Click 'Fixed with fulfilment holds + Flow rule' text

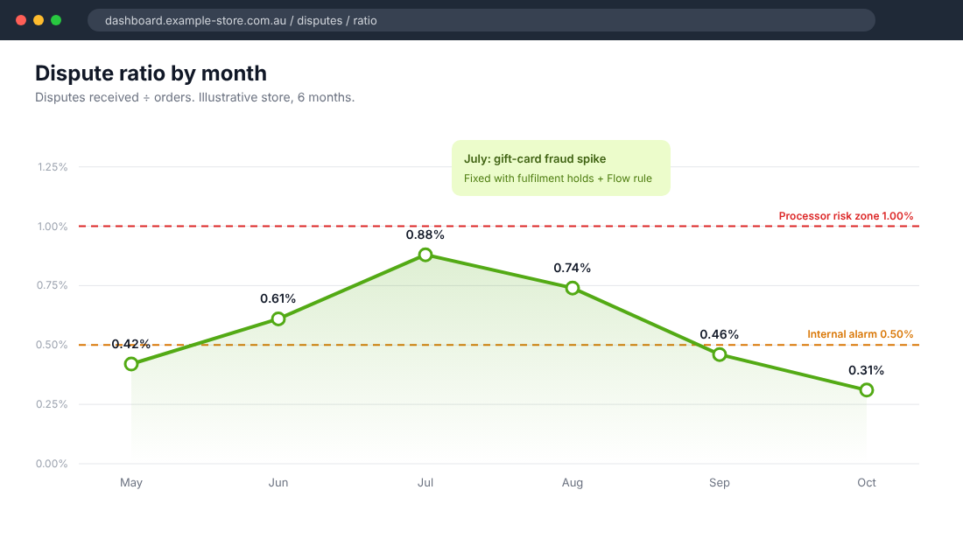tap(558, 178)
